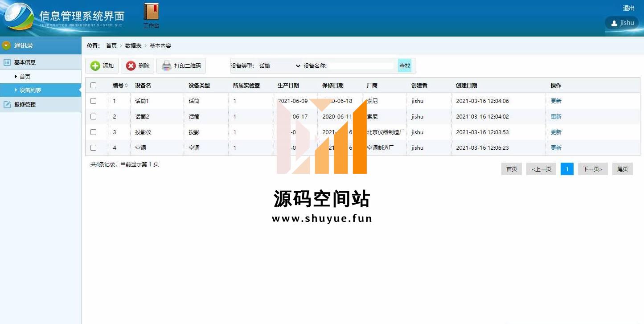Click 更新 for row 投影仪
This screenshot has height=324, width=644.
(x=556, y=132)
